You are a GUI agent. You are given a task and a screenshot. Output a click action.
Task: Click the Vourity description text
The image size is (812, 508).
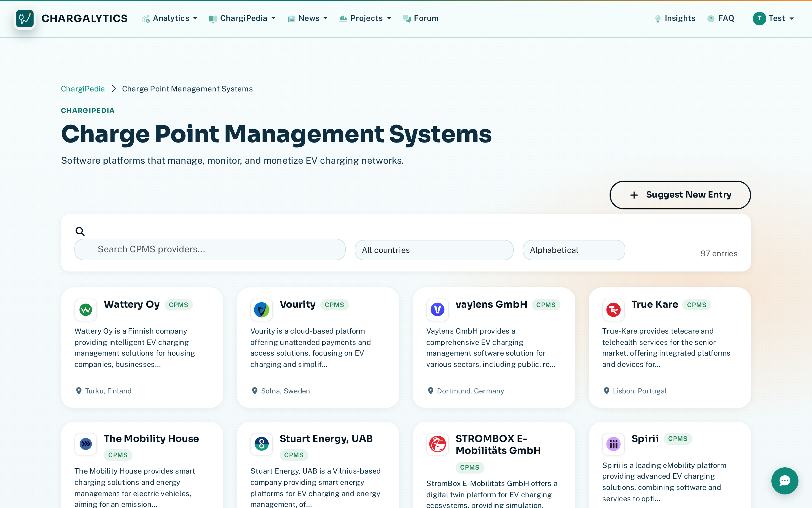point(311,348)
